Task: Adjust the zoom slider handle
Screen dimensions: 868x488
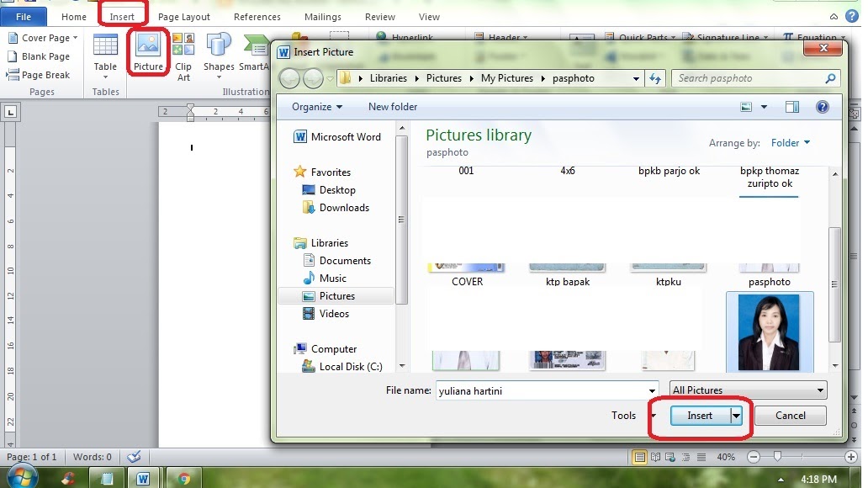Action: click(777, 456)
